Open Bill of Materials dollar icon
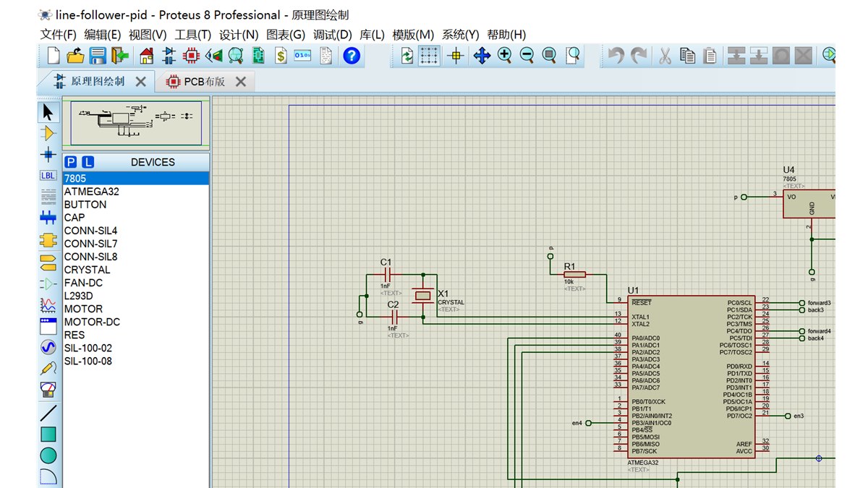The image size is (868, 488). point(281,56)
